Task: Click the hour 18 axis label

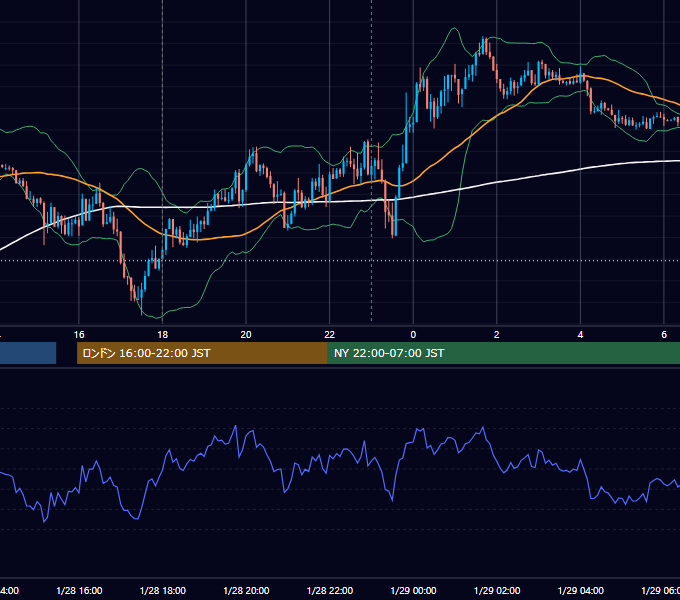Action: tap(162, 335)
